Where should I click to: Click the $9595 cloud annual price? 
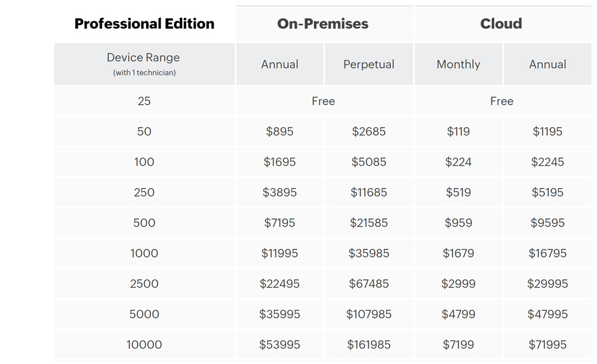pos(547,223)
